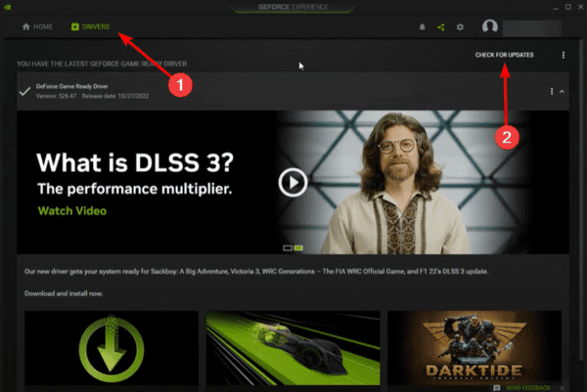Minimize the GeForce Experience window
This screenshot has width=587, height=392.
point(556,7)
